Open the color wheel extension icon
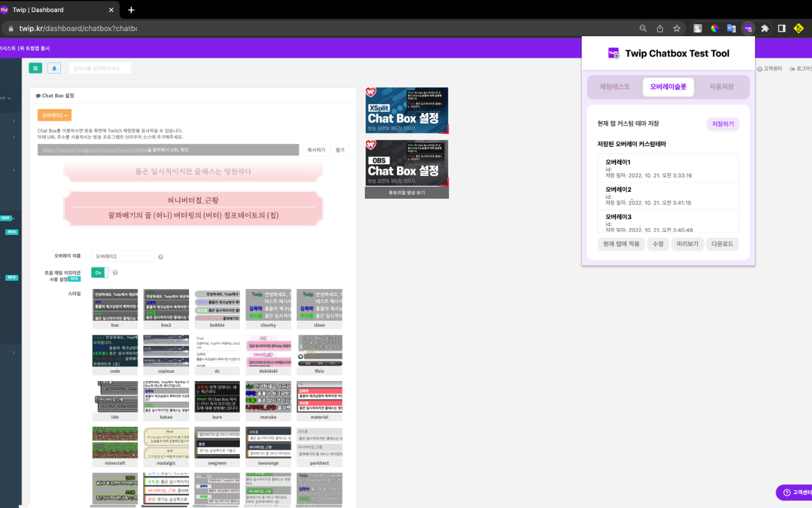Image resolution: width=812 pixels, height=508 pixels. click(714, 29)
